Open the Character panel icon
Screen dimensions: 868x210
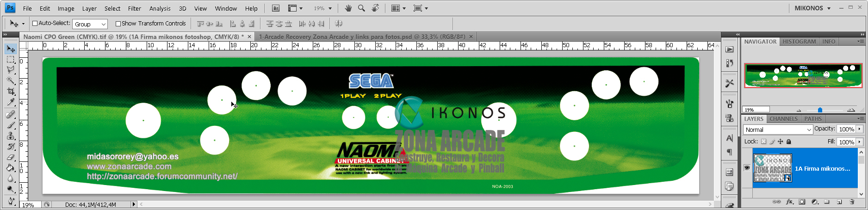point(730,138)
